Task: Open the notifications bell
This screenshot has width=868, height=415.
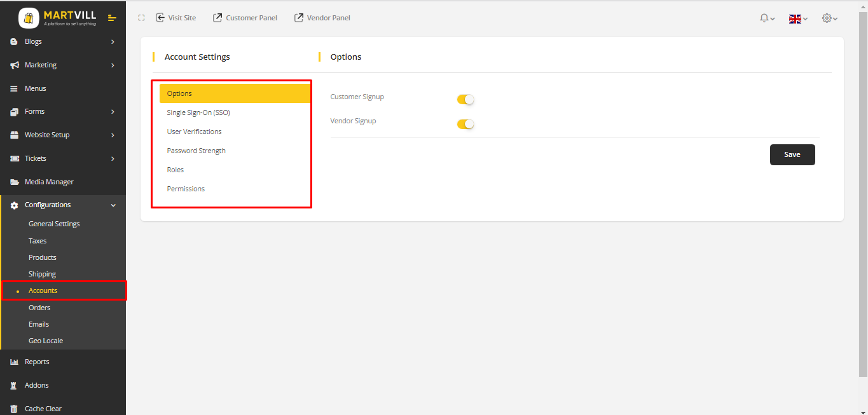Action: tap(766, 18)
